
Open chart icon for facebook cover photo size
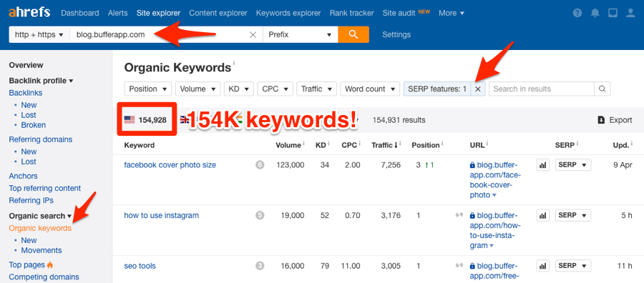click(x=543, y=165)
